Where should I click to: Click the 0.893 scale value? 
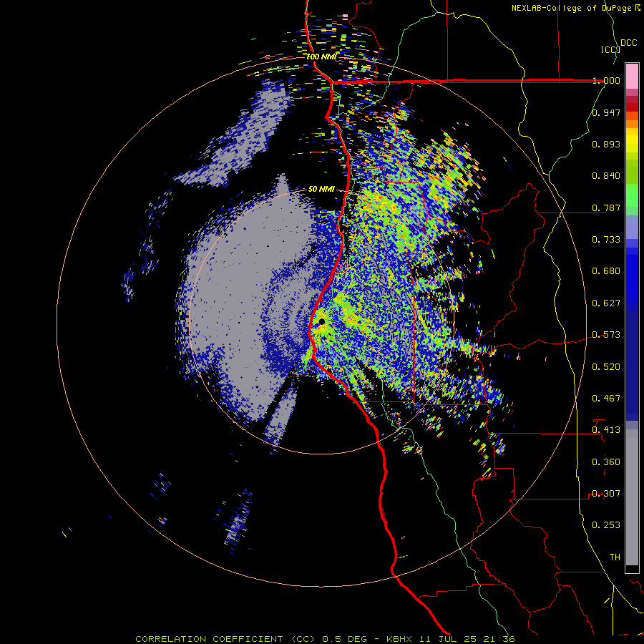606,144
